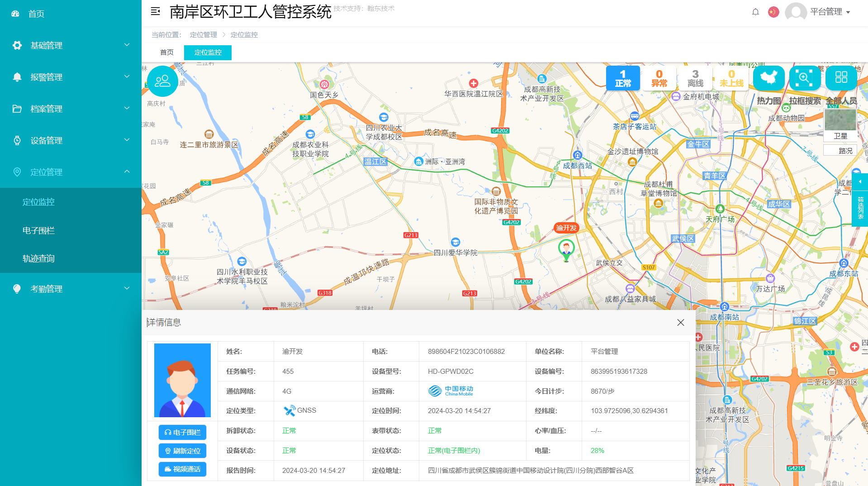
Task: Click the 渝开发 map label
Action: pos(566,228)
